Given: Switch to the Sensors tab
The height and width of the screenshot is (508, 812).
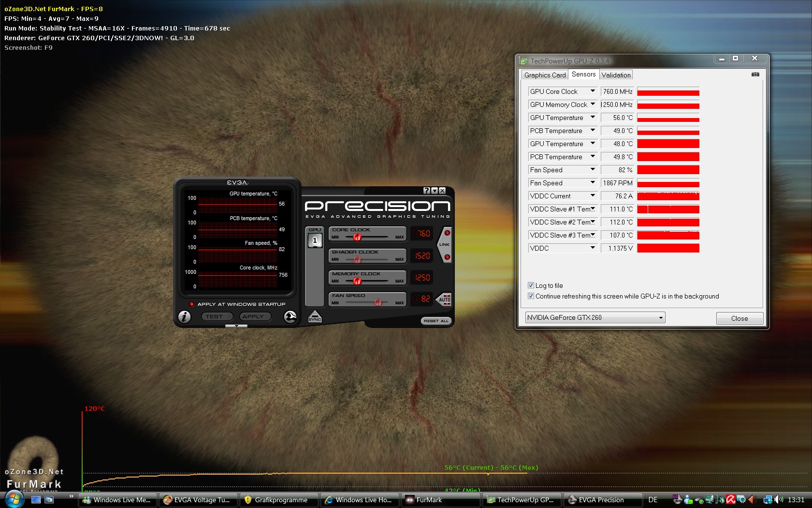Looking at the screenshot, I should 583,74.
